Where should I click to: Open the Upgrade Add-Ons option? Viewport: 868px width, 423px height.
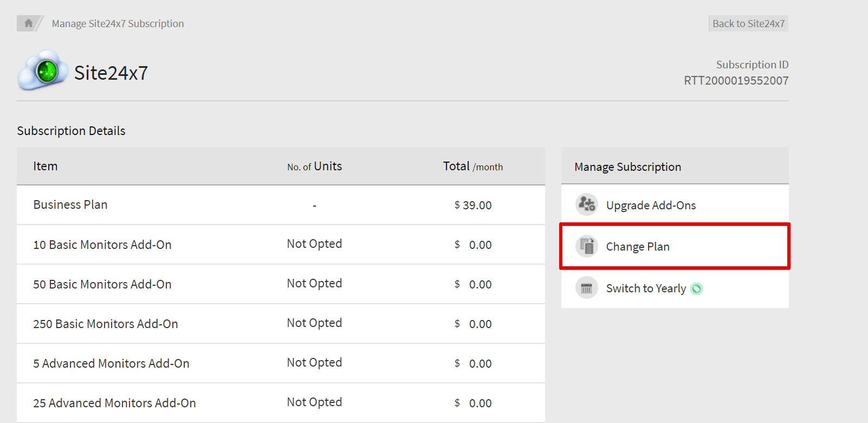coord(650,205)
